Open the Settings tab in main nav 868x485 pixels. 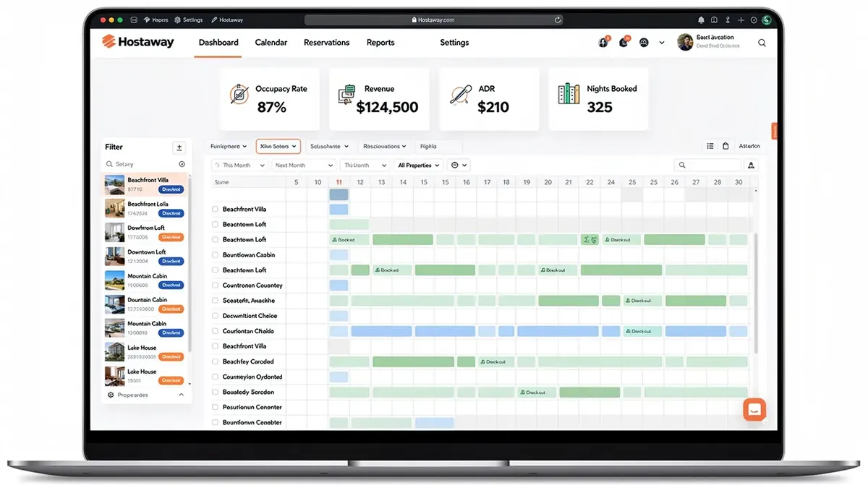(x=454, y=43)
